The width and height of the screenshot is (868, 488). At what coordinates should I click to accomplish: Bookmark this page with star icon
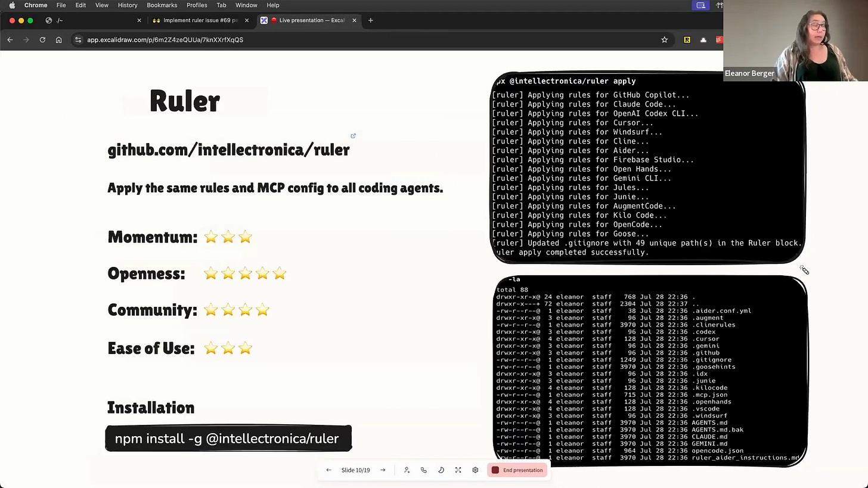click(x=664, y=40)
